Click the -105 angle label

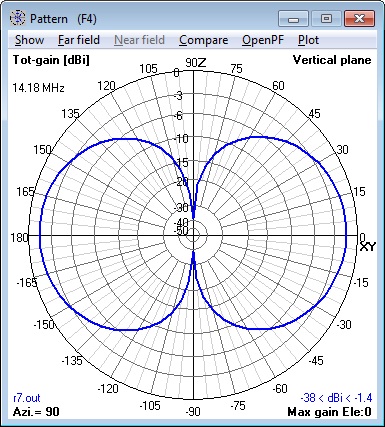[150, 406]
